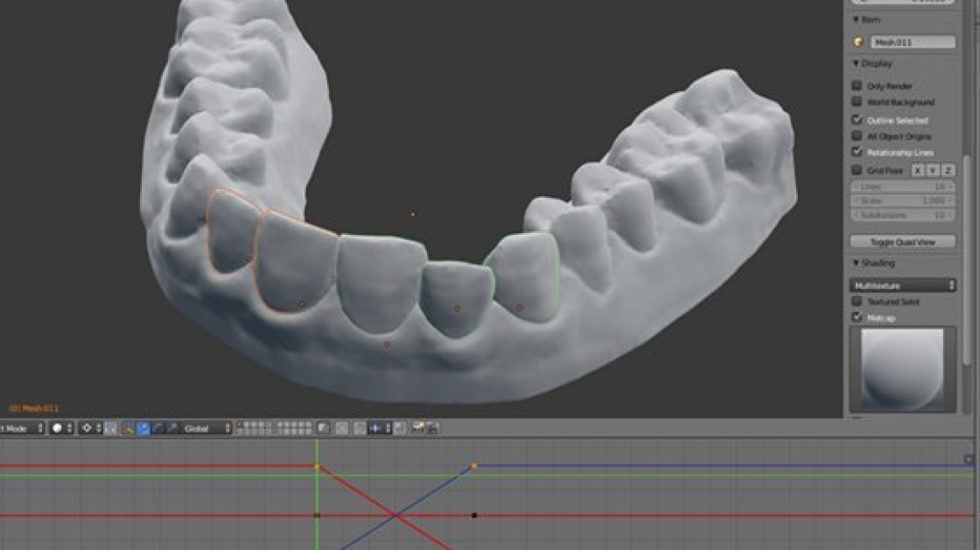980x550 pixels.
Task: Click the snap target icon in header
Action: (400, 428)
